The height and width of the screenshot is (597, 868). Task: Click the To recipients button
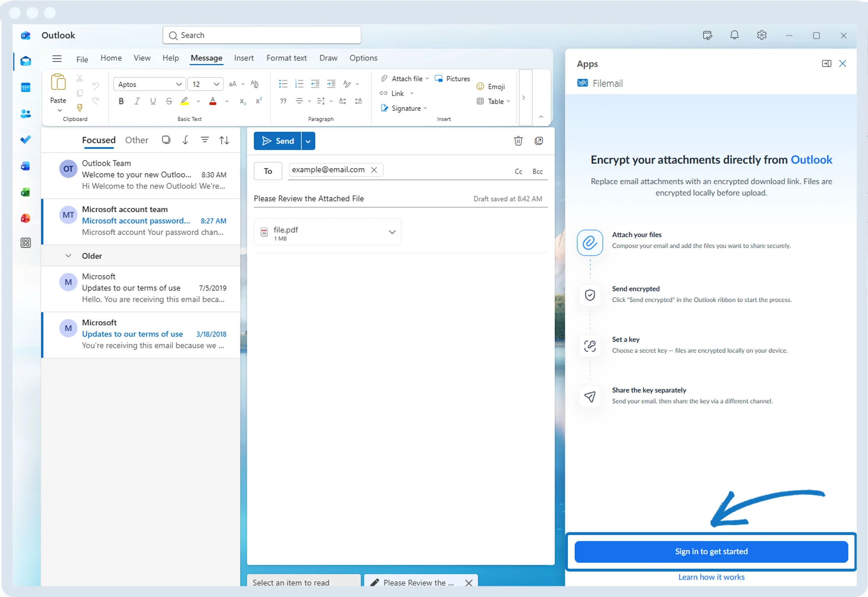pyautogui.click(x=268, y=171)
